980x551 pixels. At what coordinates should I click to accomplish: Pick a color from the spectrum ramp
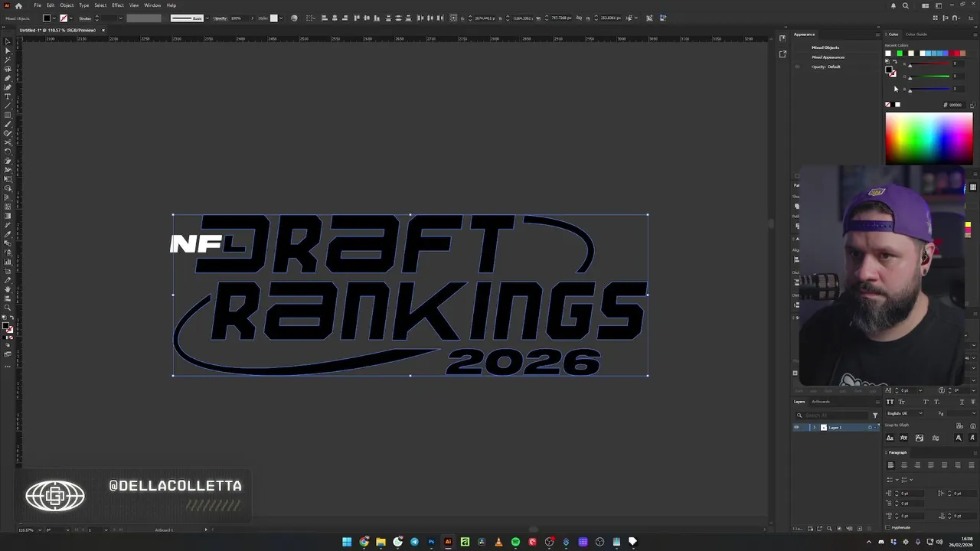tap(929, 139)
